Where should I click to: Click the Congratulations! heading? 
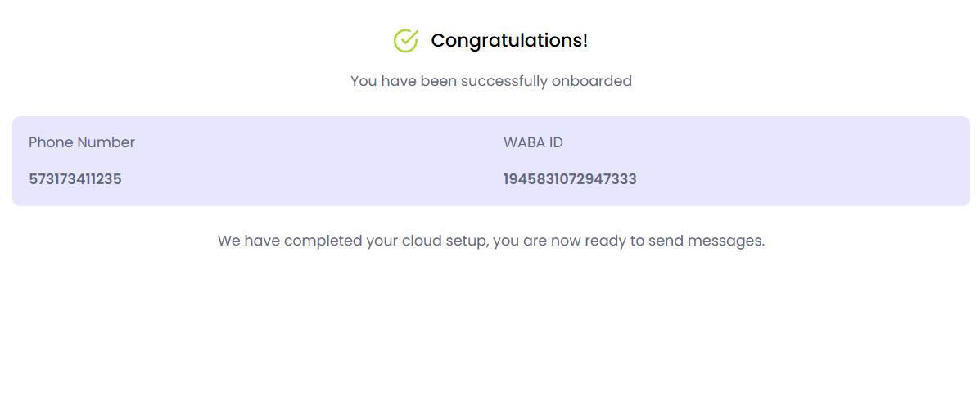509,40
